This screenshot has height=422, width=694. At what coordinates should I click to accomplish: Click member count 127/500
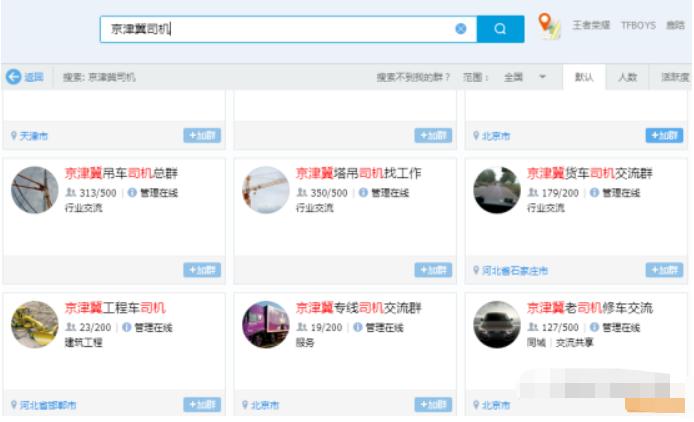click(x=560, y=328)
